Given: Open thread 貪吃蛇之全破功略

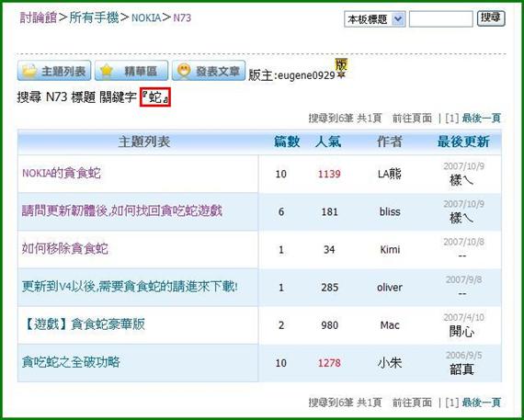Looking at the screenshot, I should coord(71,362).
